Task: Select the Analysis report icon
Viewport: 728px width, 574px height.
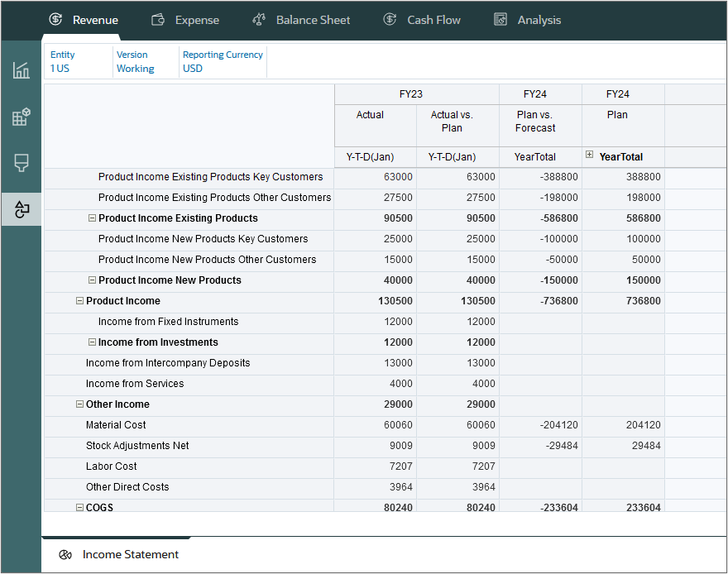Action: [500, 19]
